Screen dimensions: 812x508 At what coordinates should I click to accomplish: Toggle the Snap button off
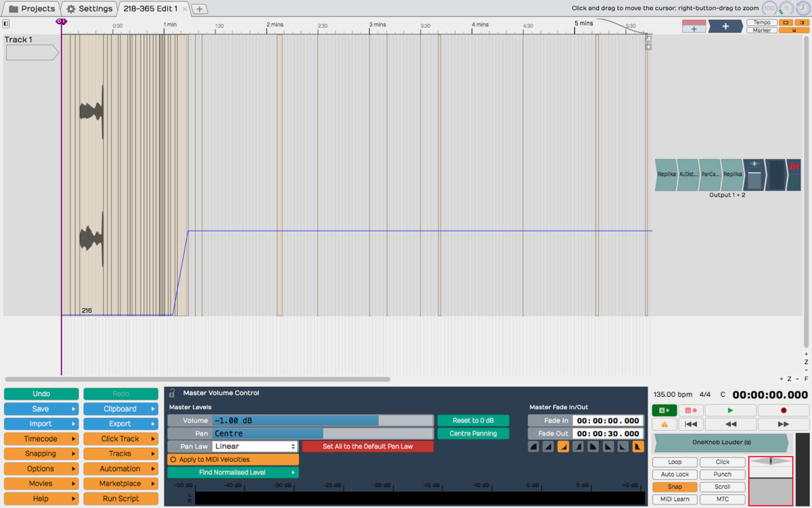[x=675, y=487]
